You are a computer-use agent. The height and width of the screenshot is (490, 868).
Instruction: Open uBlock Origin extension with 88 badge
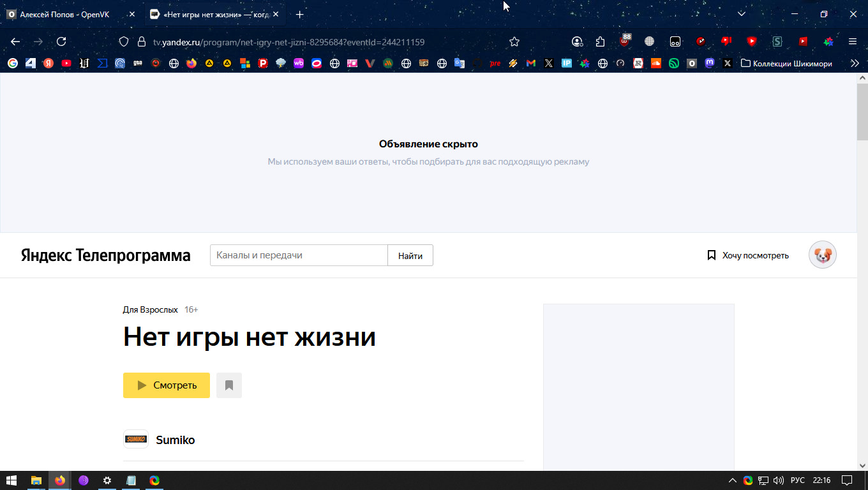tap(625, 41)
